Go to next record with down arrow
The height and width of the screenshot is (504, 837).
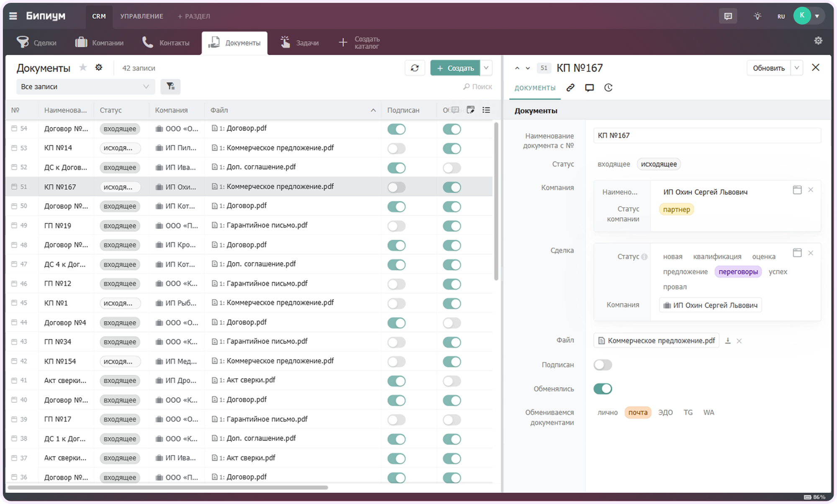click(528, 68)
